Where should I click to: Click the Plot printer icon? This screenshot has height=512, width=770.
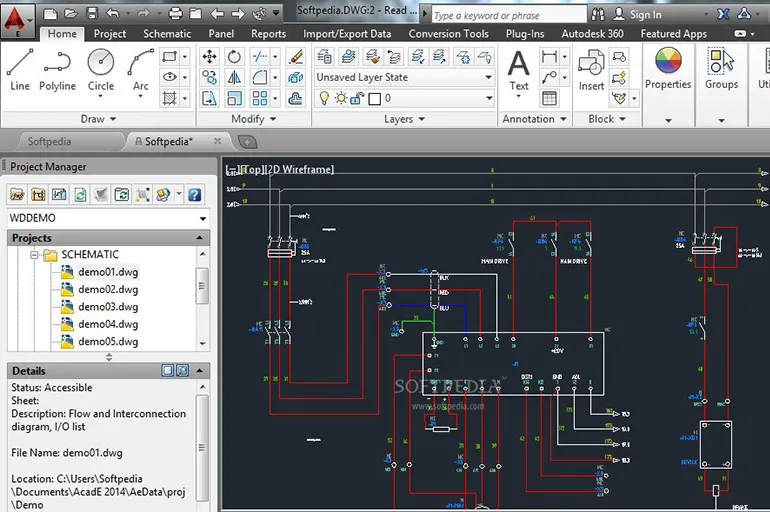[175, 14]
